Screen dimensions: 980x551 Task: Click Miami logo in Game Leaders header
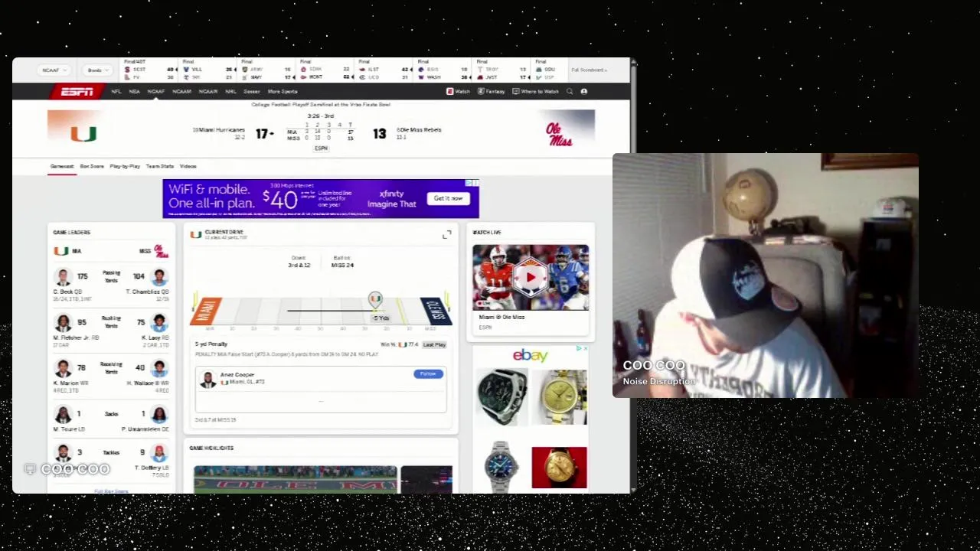tap(60, 251)
